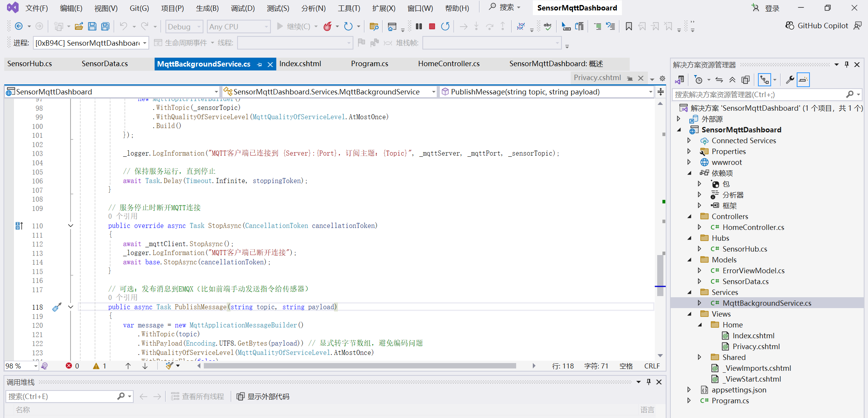This screenshot has width=868, height=418.
Task: Click the GitHub Copilot button
Action: [x=817, y=26]
